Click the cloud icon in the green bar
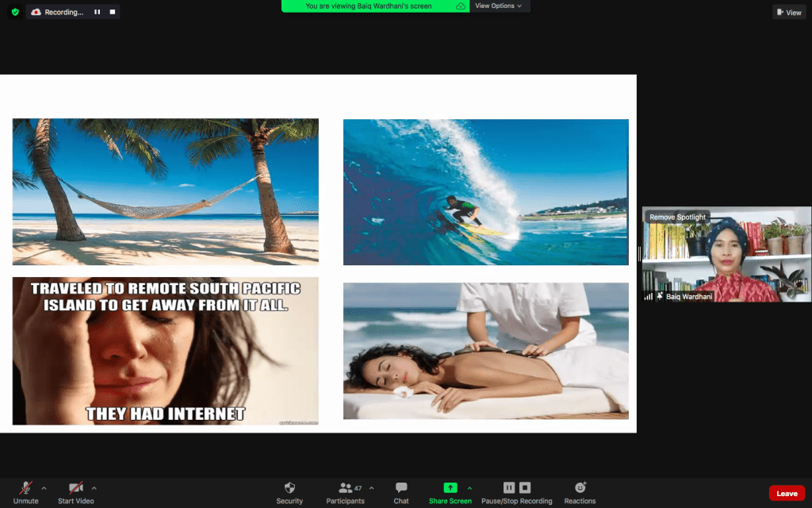This screenshot has height=508, width=812. (x=461, y=6)
